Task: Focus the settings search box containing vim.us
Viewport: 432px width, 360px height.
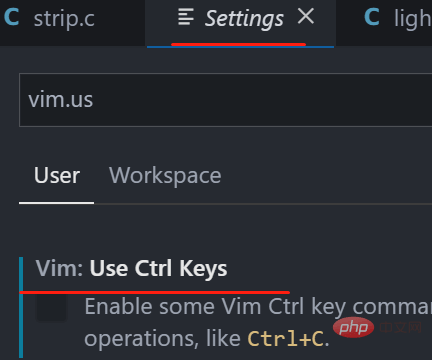Action: click(226, 100)
